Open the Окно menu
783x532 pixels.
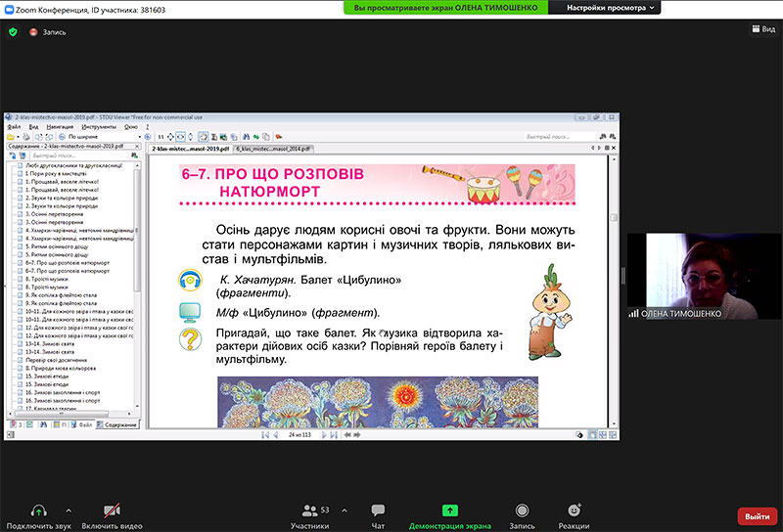131,127
